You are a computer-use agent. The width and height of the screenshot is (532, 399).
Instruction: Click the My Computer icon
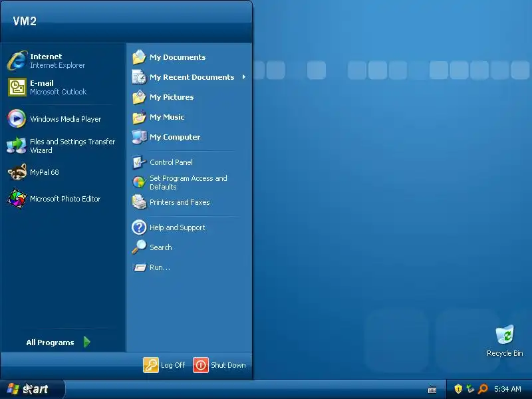tap(139, 137)
